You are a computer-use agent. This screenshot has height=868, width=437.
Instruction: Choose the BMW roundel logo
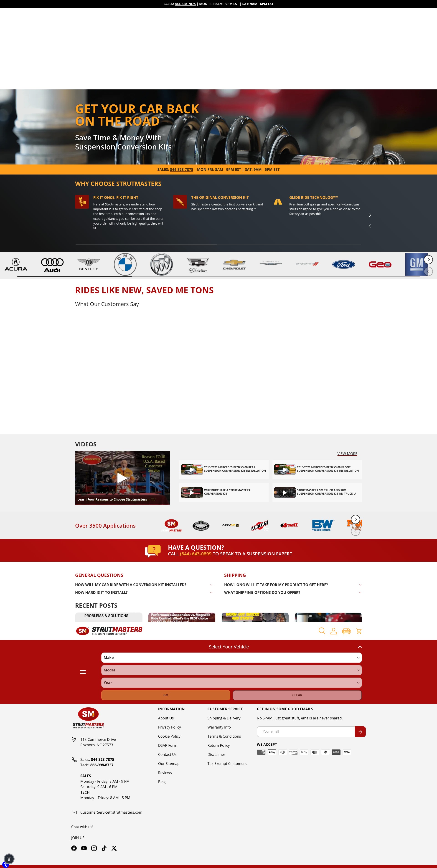pyautogui.click(x=125, y=265)
